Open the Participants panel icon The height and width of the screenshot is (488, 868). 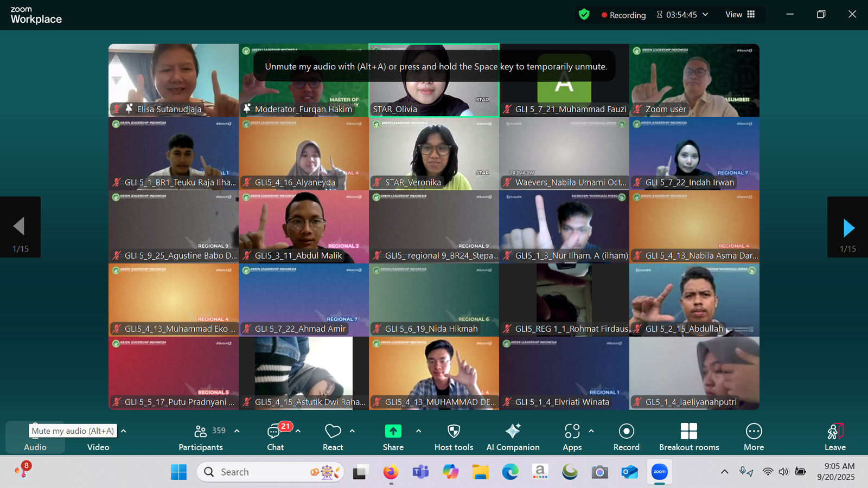200,432
